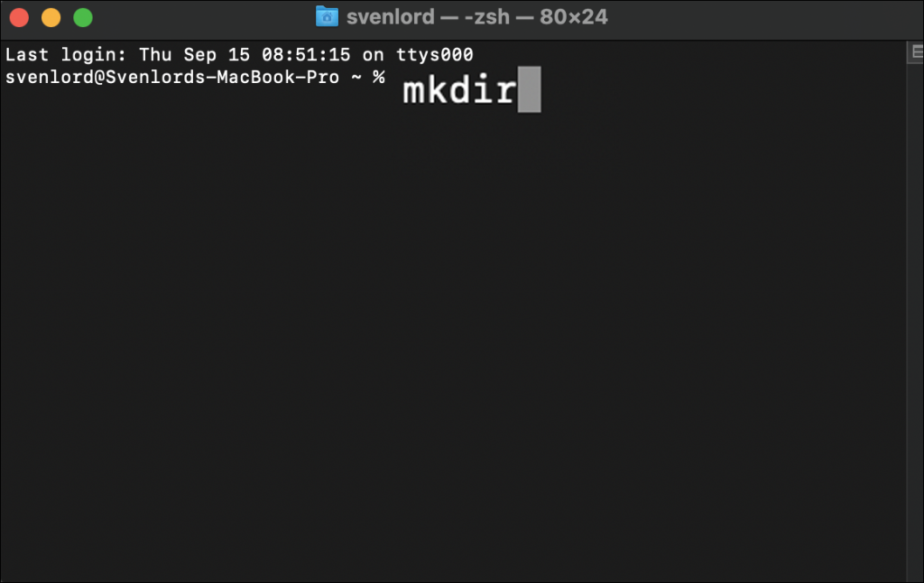Minimize the window using the yellow button
The image size is (924, 583).
pos(51,18)
